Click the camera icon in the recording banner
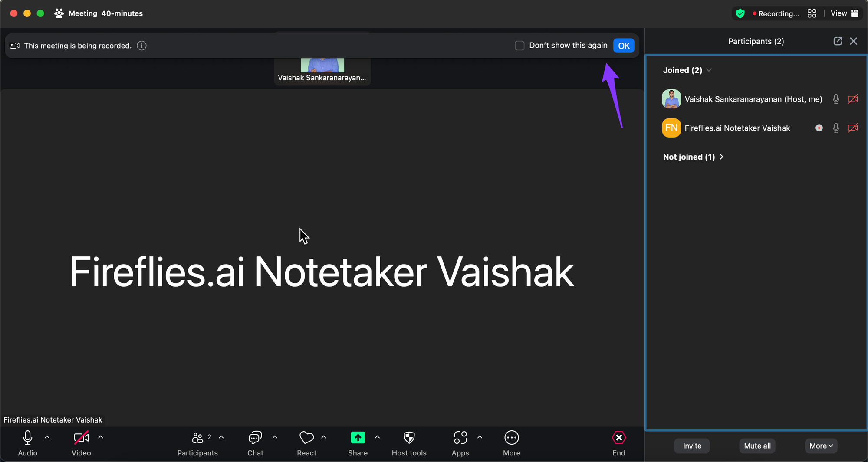The image size is (868, 462). (x=15, y=46)
